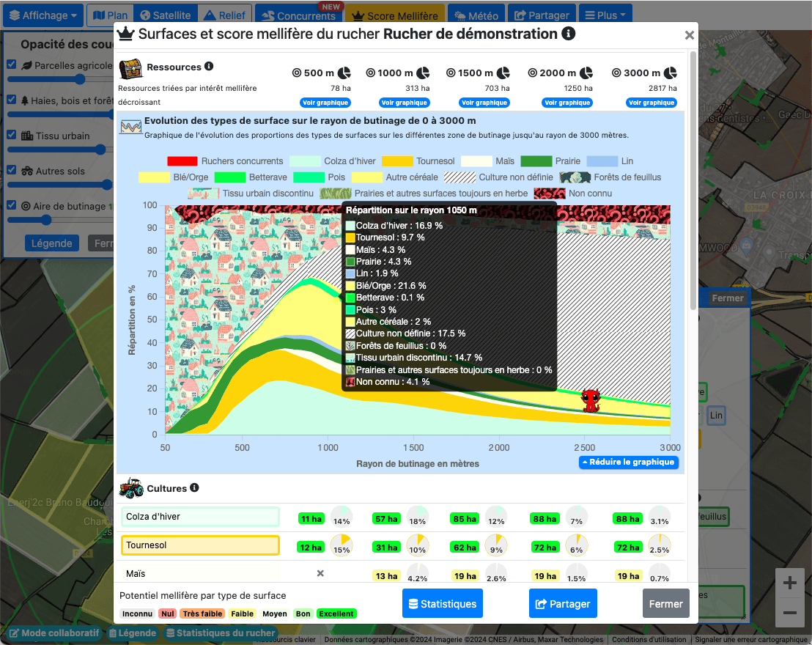The width and height of the screenshot is (812, 645).
Task: Toggle the Aire de butinage checkbox
Action: click(12, 205)
